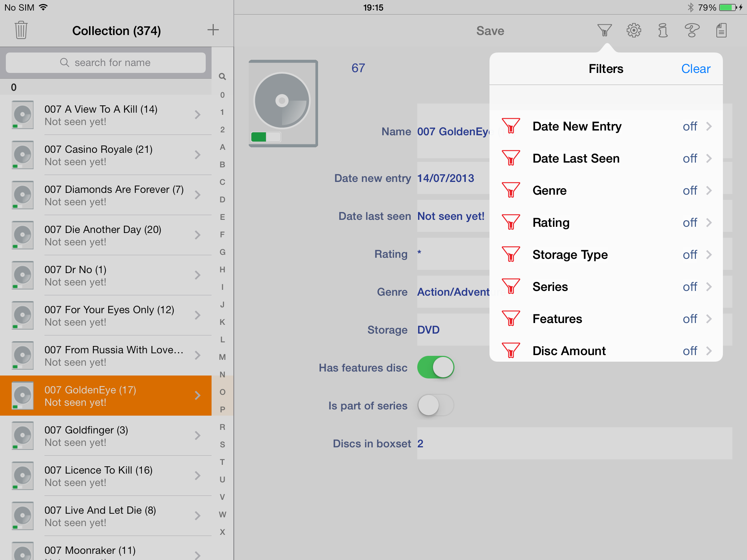The width and height of the screenshot is (747, 560).
Task: Tap the document page icon
Action: [721, 30]
